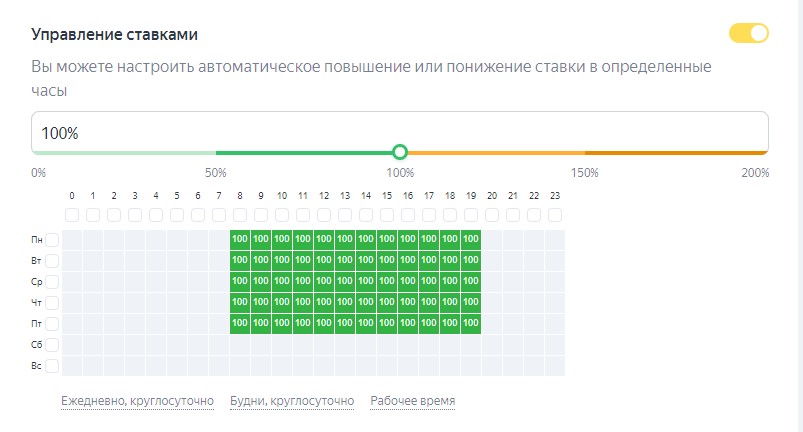
Task: Check the Friday (Пт) row checkbox
Action: pyautogui.click(x=52, y=323)
